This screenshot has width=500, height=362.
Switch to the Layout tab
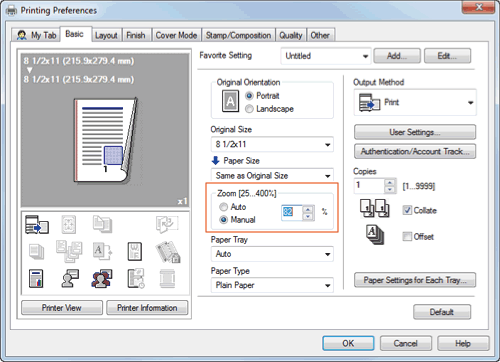point(106,35)
